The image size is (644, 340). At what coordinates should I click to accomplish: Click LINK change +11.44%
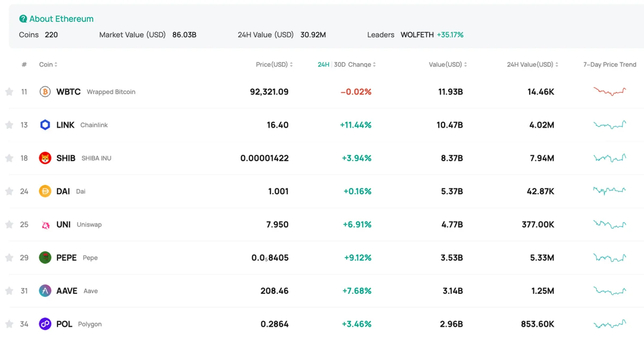(356, 125)
